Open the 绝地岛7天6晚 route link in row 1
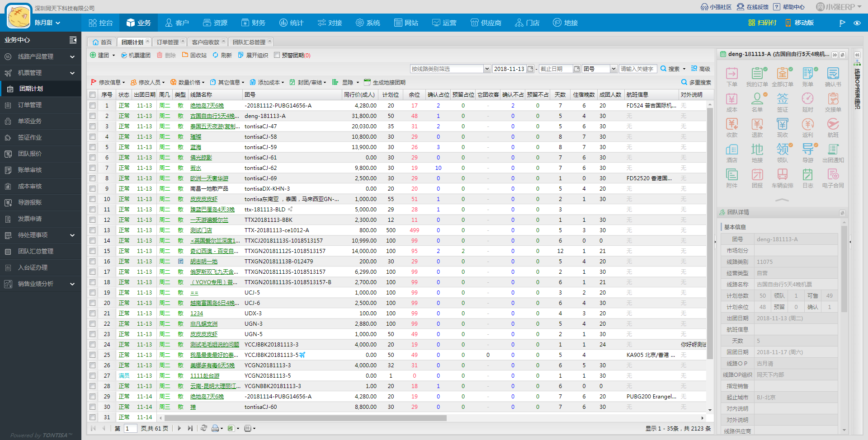Image resolution: width=868 pixels, height=440 pixels. [x=207, y=106]
